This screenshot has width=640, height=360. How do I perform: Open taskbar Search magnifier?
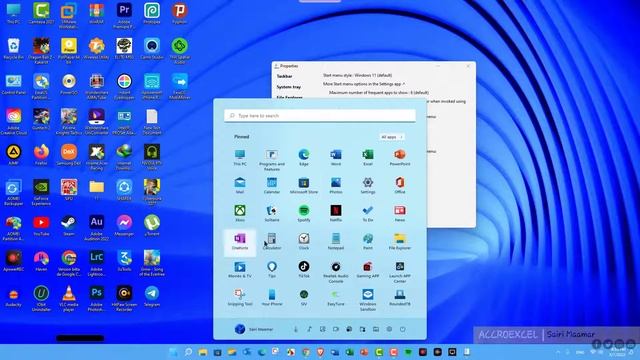tap(188, 352)
